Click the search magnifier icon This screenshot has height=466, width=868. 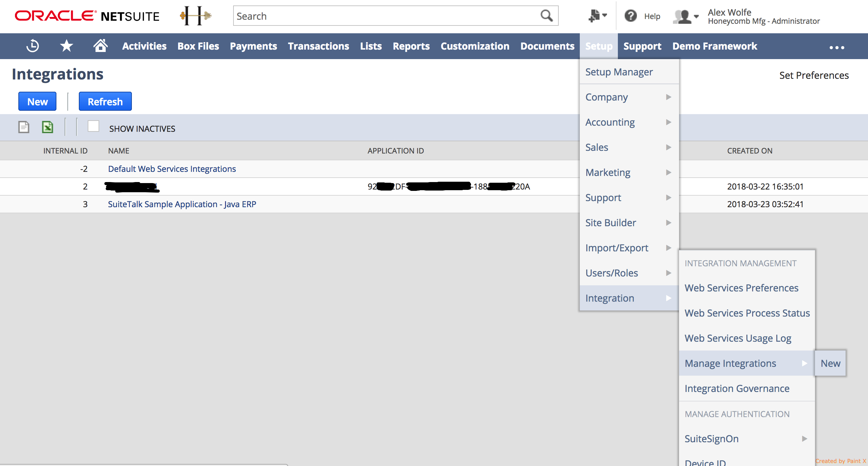pos(546,16)
